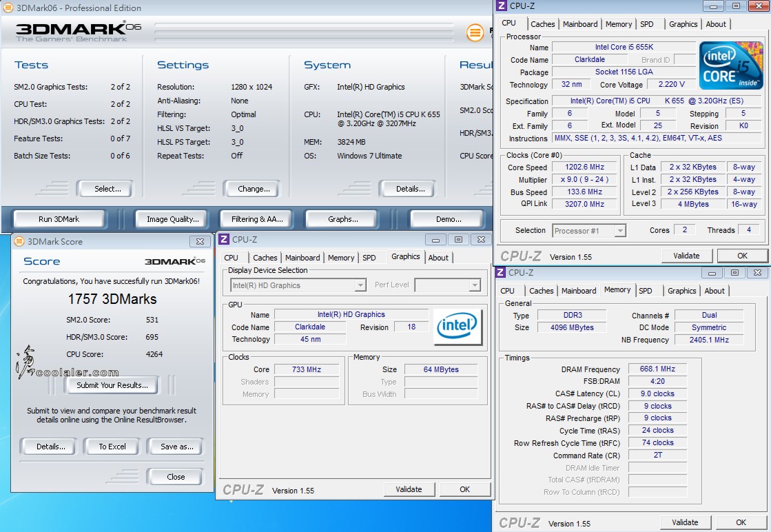This screenshot has width=771, height=532.
Task: Click CPU Score value 4264
Action: pos(154,354)
